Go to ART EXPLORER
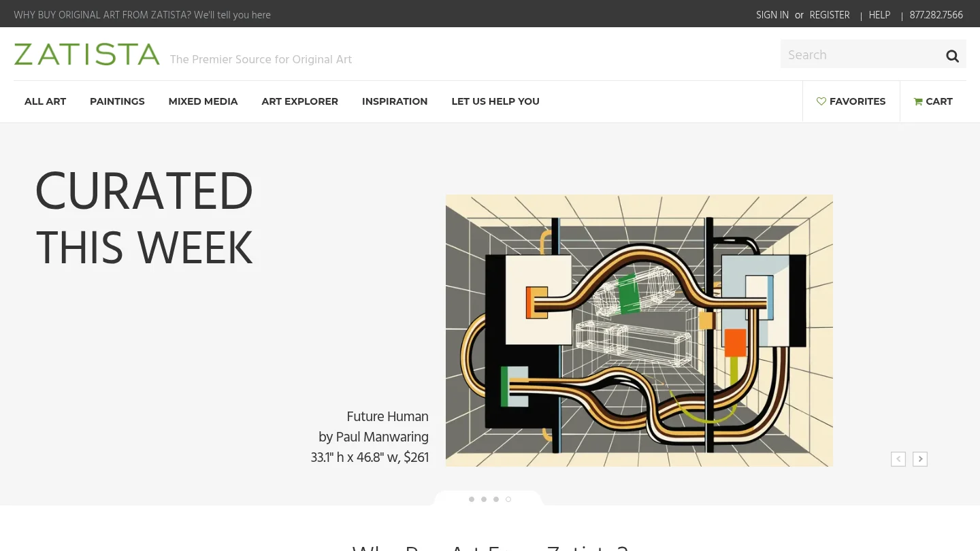This screenshot has width=980, height=551. (299, 101)
